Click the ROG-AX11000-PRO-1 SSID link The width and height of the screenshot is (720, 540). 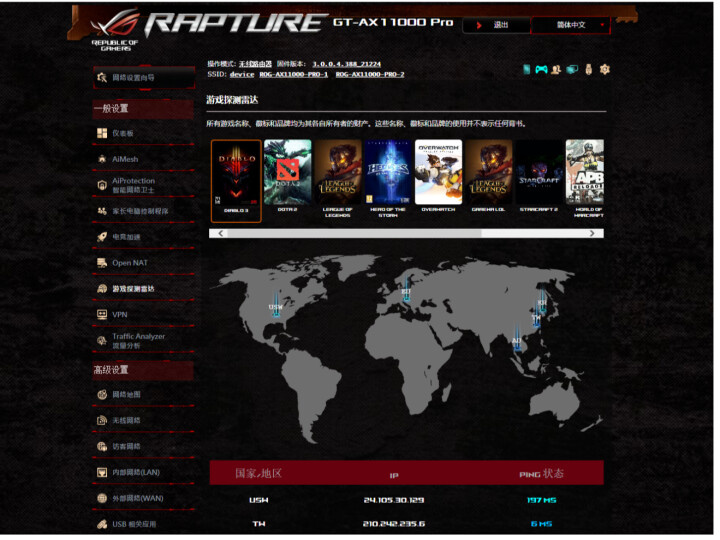click(294, 74)
